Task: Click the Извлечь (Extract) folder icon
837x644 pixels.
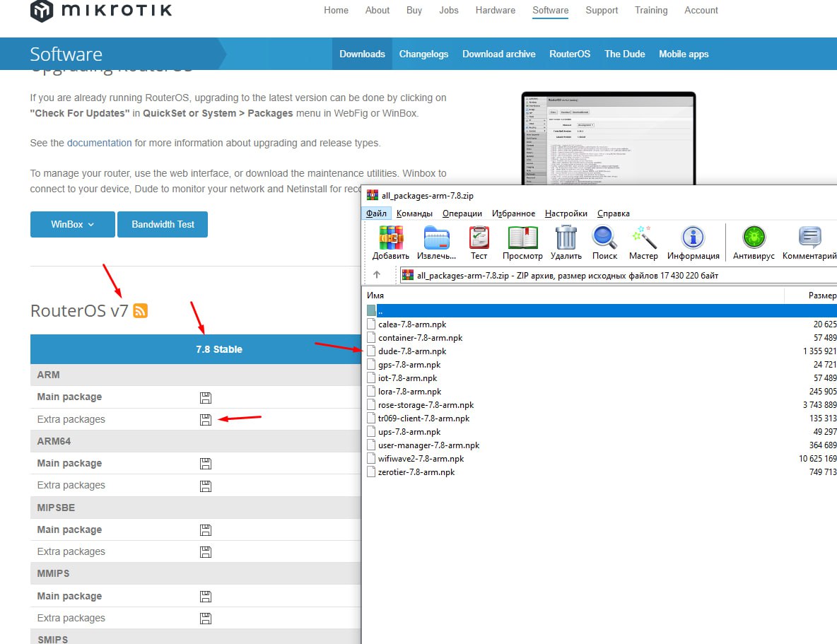Action: point(436,238)
